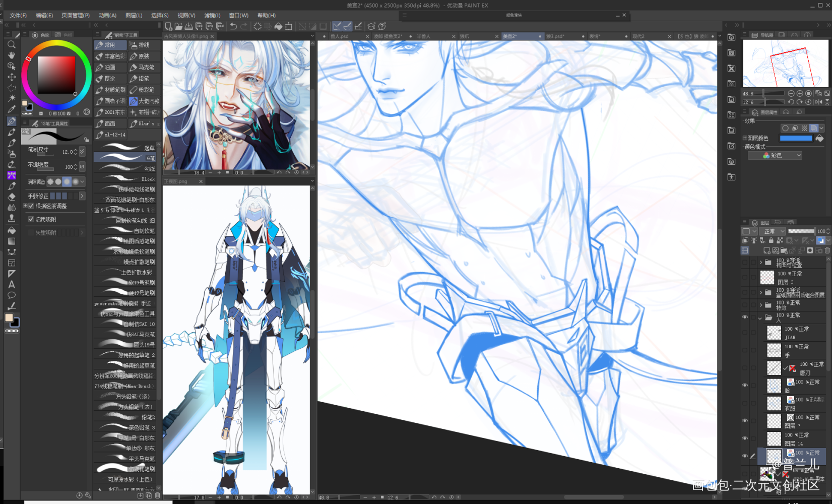The width and height of the screenshot is (832, 504).
Task: Toggle visibility of 人 folder layer
Action: click(x=745, y=318)
